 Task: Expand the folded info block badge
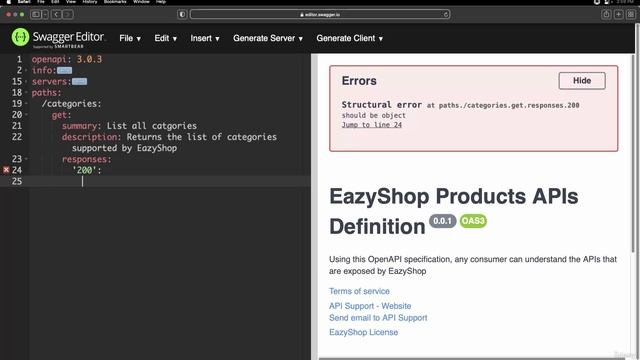pos(64,71)
